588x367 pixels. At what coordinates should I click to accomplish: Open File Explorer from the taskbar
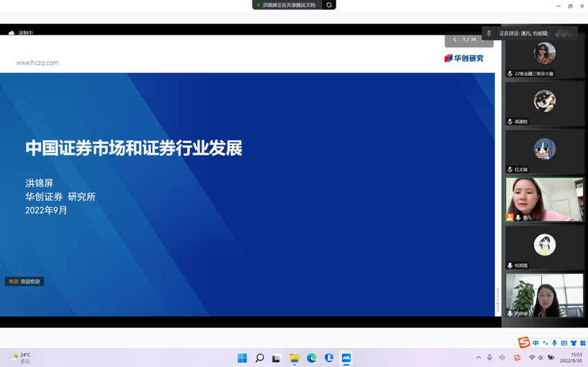point(294,358)
